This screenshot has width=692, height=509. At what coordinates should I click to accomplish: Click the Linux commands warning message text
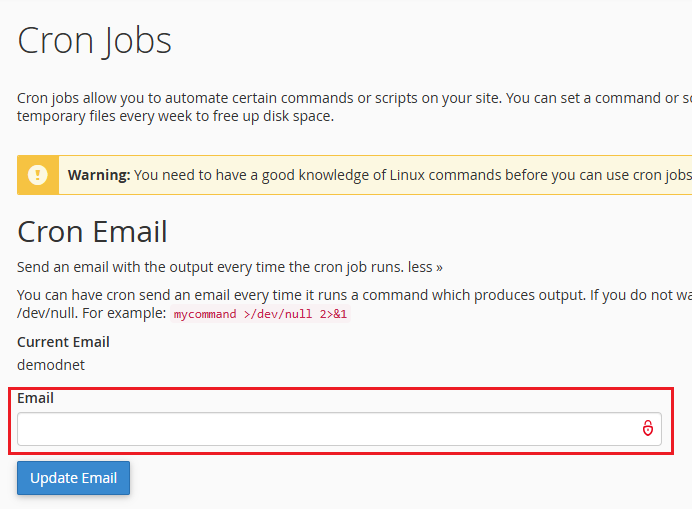tap(412, 175)
